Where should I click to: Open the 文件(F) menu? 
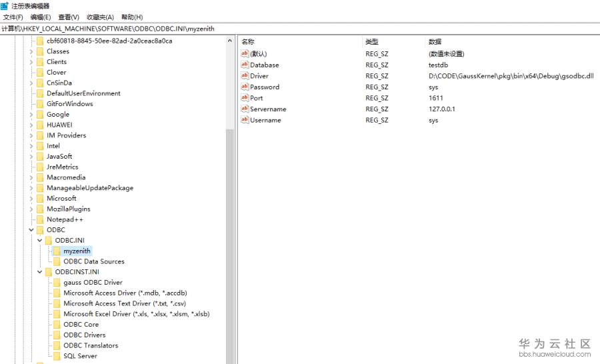tap(13, 17)
